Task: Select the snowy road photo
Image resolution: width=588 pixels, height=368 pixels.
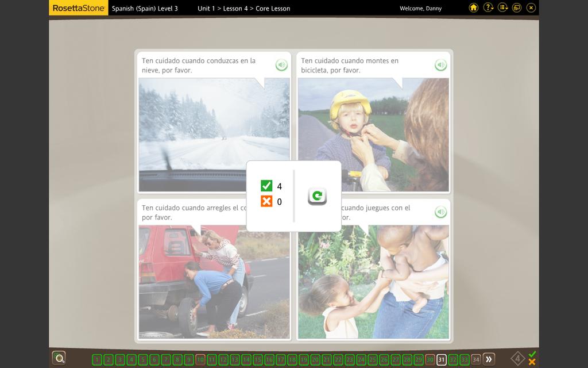Action: click(x=214, y=135)
